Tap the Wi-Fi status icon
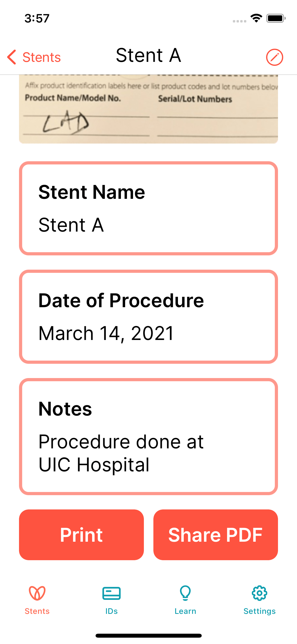Image resolution: width=297 pixels, height=644 pixels. click(x=256, y=18)
